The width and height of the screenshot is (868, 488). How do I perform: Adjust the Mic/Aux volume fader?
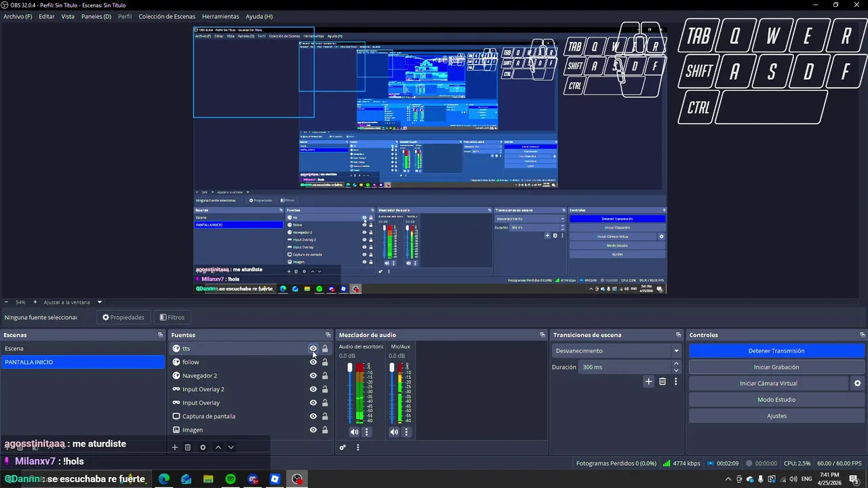(392, 368)
